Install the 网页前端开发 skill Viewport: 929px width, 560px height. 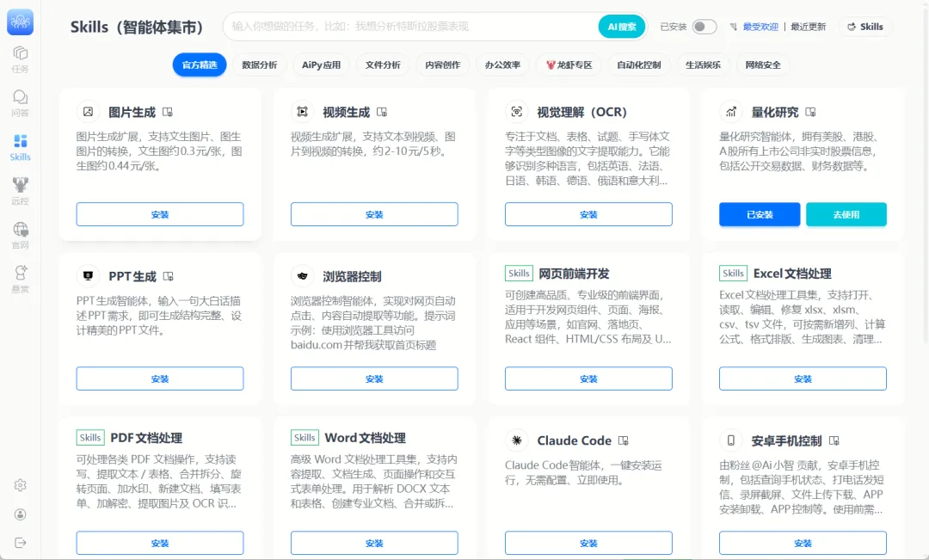(x=589, y=378)
